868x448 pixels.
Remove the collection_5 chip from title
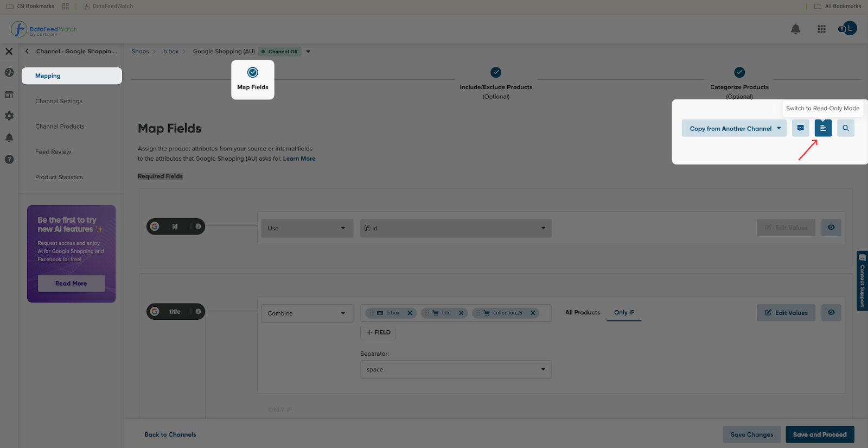533,313
